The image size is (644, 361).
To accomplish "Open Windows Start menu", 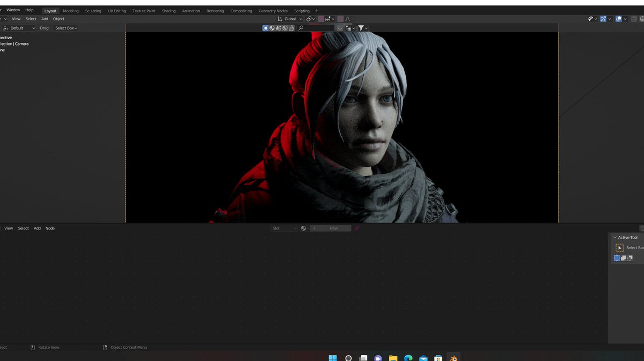I will pyautogui.click(x=333, y=358).
